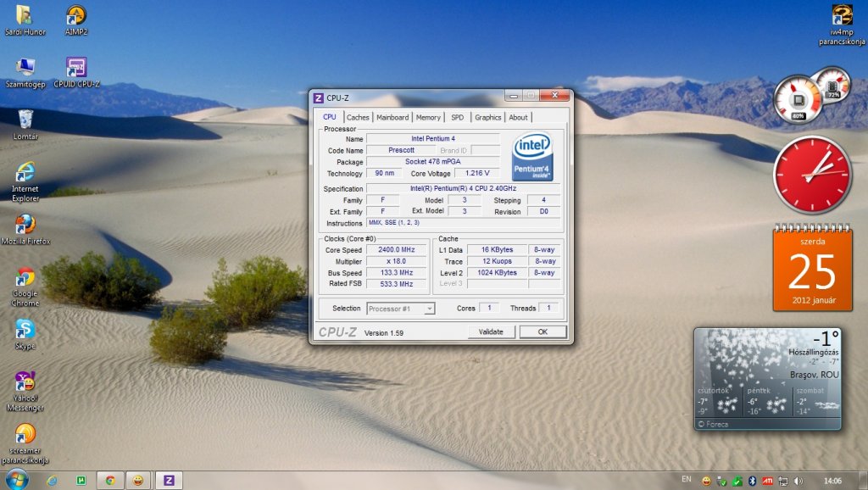
Task: Click the Intel Pentium 4 logo
Action: click(532, 157)
